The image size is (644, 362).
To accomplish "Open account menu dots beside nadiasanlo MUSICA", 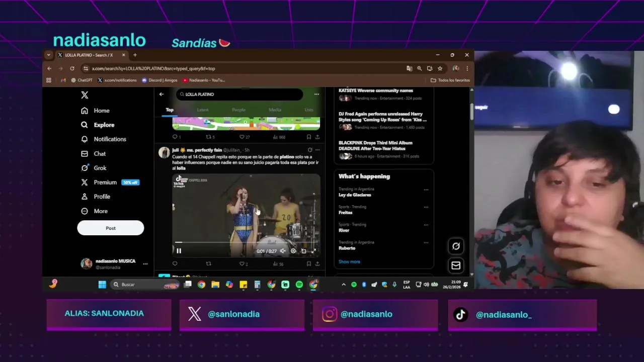I will 145,264.
